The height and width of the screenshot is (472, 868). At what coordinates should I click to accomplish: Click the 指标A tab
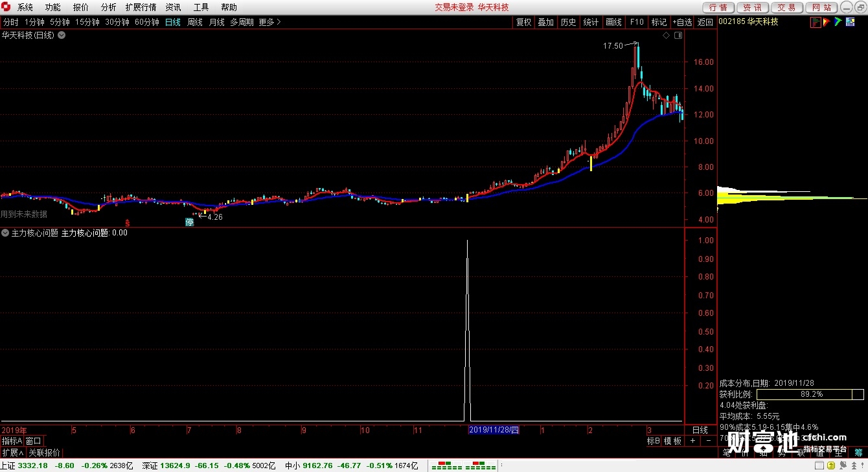(12, 441)
